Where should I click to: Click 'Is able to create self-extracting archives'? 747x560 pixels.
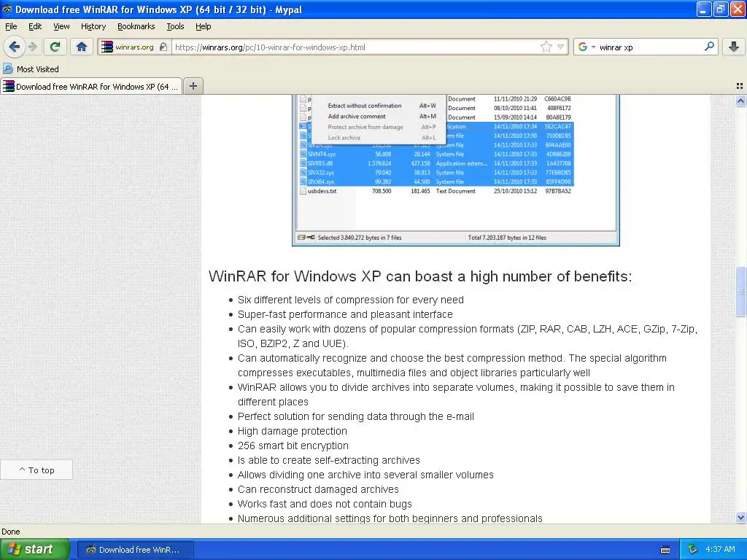point(329,460)
